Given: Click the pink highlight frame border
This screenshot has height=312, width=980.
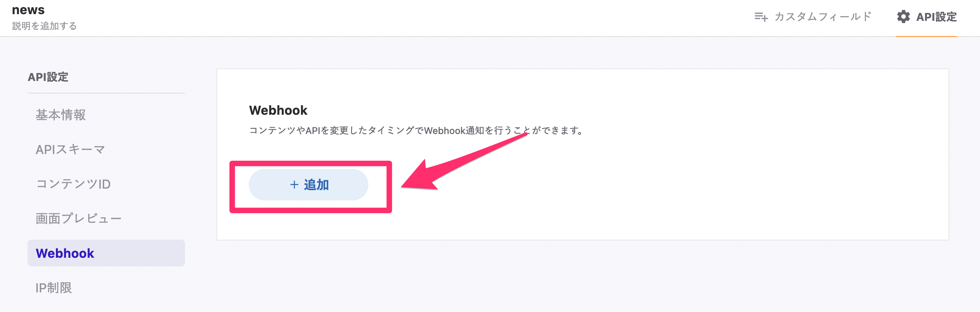Looking at the screenshot, I should [311, 163].
